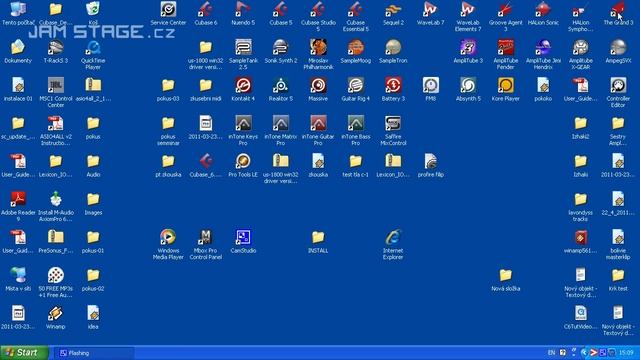
Task: Open Windows Media Player shortcut
Action: click(x=168, y=237)
